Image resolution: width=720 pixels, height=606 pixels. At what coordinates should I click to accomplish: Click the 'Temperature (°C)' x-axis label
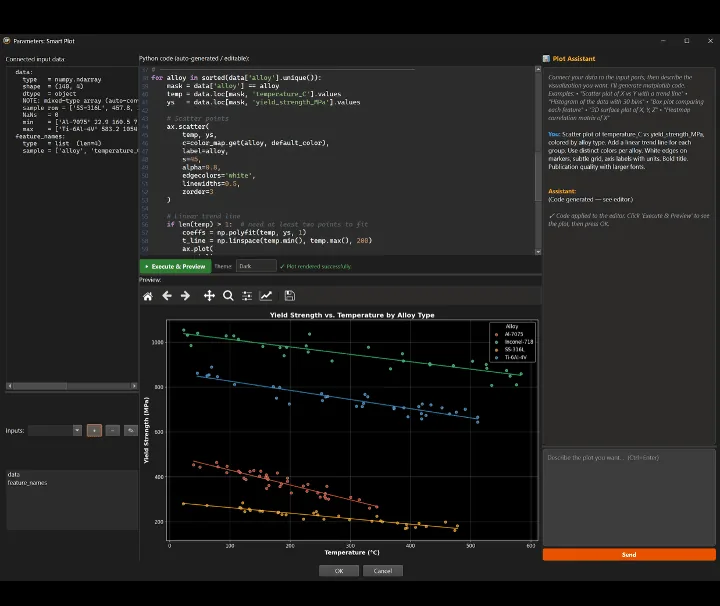point(352,552)
